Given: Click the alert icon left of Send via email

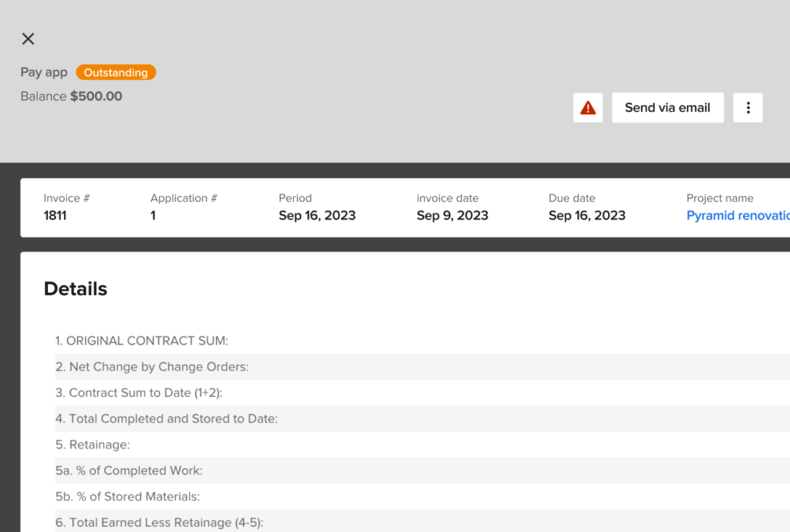Looking at the screenshot, I should [x=587, y=107].
